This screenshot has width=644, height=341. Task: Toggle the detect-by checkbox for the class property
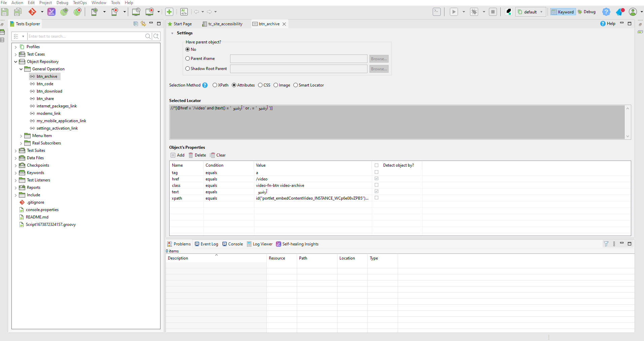click(x=377, y=185)
